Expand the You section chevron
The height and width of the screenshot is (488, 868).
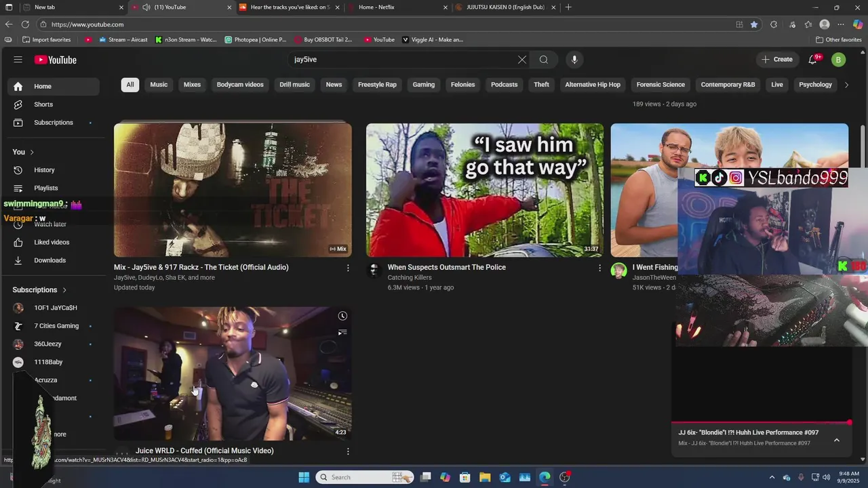tap(32, 152)
